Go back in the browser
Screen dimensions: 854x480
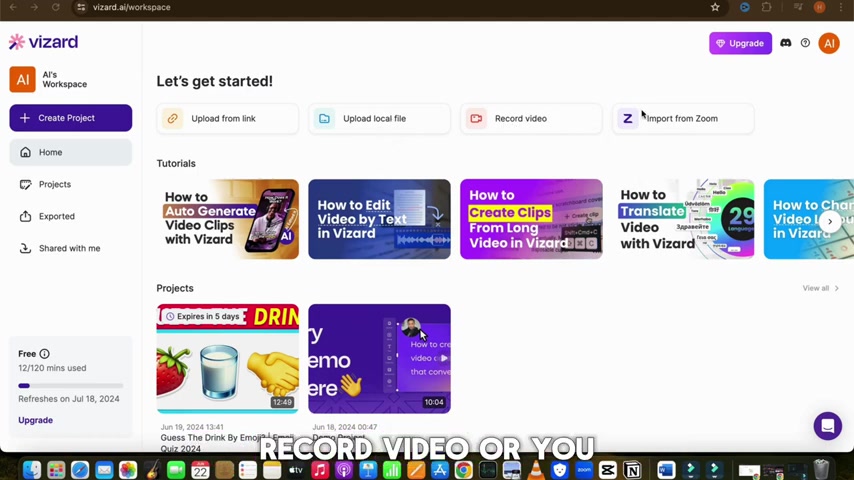[x=13, y=7]
